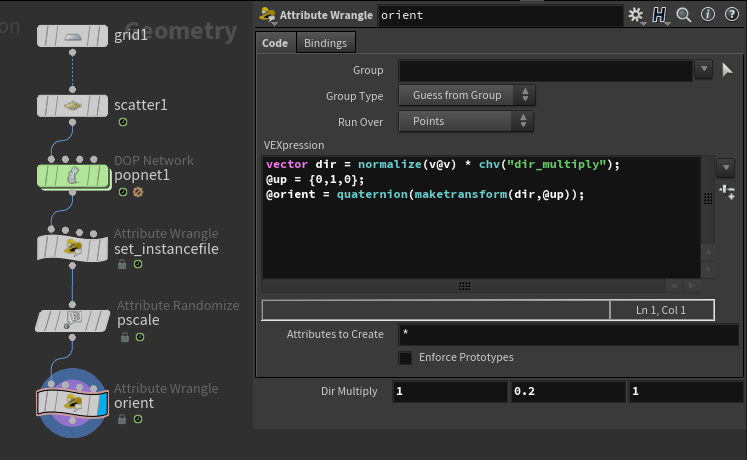Screen dimensions: 747x460
Task: Click the create spare parameters icon
Action: [x=727, y=192]
